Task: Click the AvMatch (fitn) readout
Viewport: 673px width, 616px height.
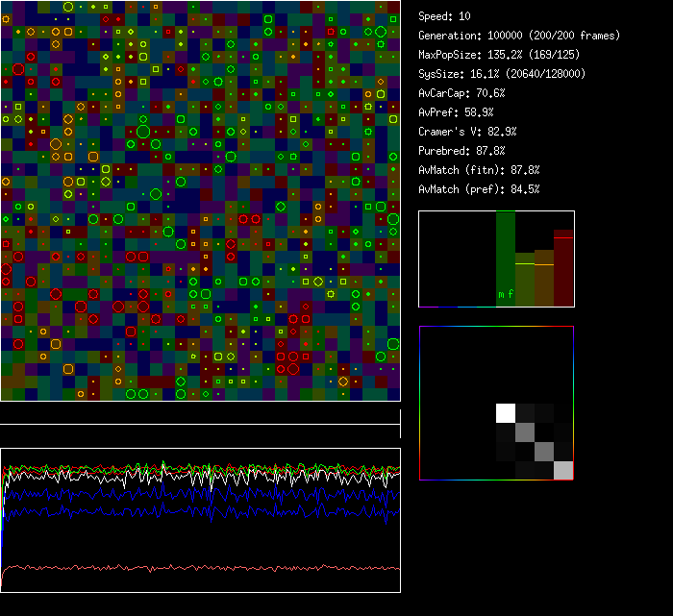Action: pyautogui.click(x=479, y=170)
